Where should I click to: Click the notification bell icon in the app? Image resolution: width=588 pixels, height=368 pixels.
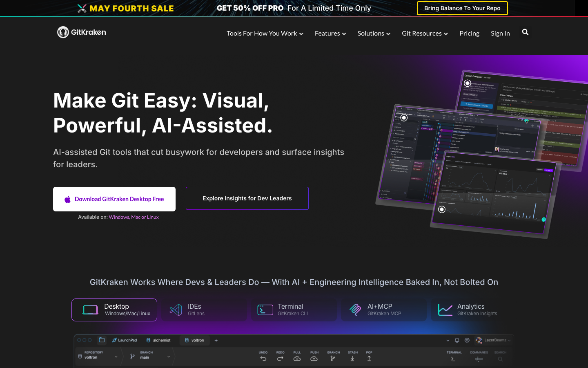pos(457,340)
